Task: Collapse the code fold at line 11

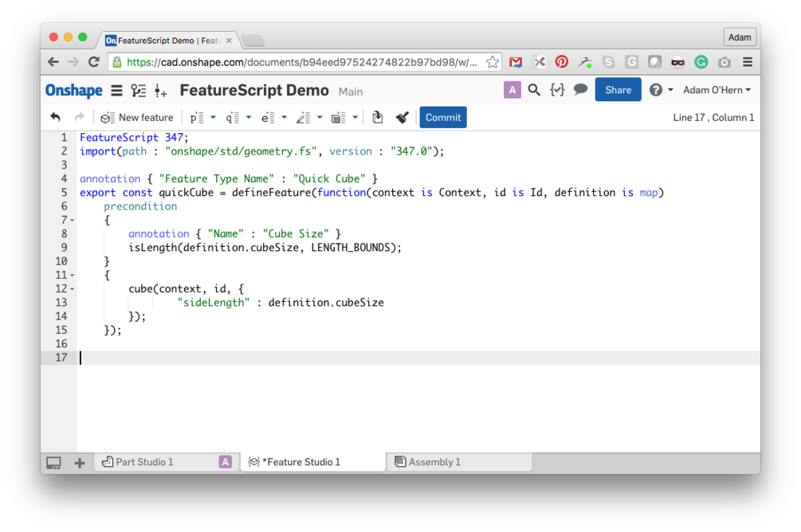Action: (72, 276)
